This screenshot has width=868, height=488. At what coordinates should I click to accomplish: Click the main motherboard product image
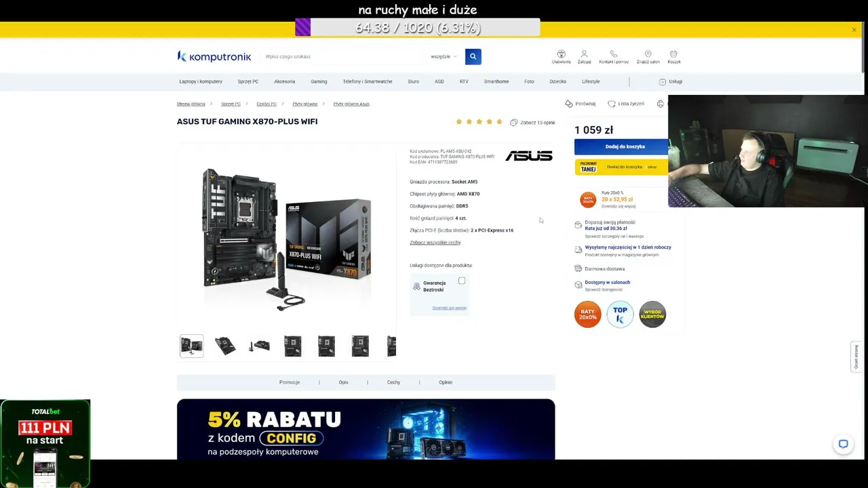[x=287, y=239]
